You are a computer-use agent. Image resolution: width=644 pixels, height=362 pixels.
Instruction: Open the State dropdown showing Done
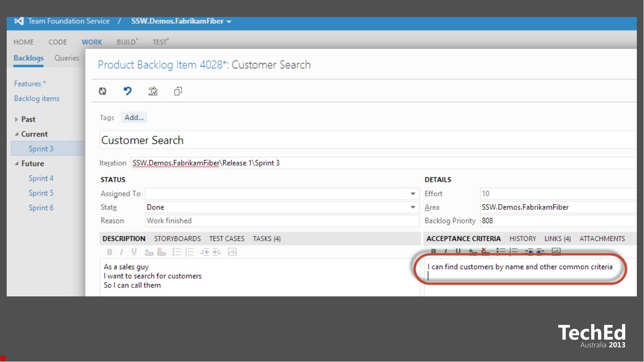point(412,207)
